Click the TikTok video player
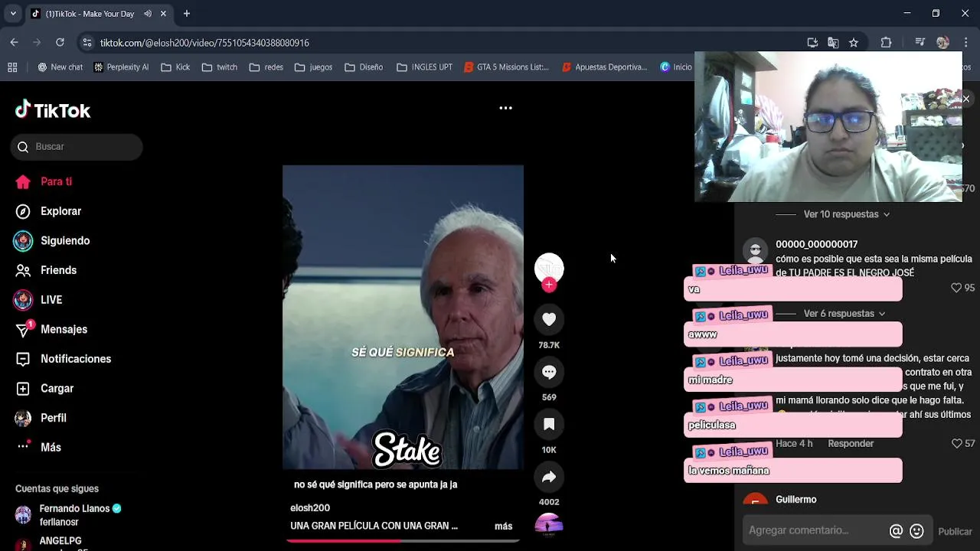The image size is (980, 551). (403, 317)
